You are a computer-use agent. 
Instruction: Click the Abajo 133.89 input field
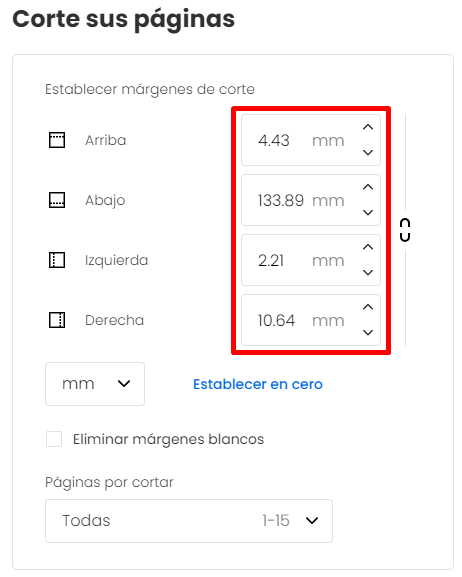point(311,200)
